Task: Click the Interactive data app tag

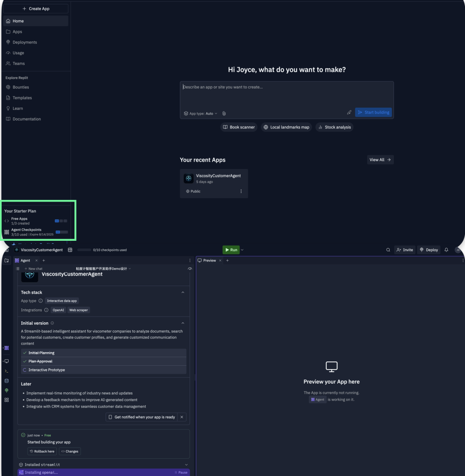Action: [62, 301]
